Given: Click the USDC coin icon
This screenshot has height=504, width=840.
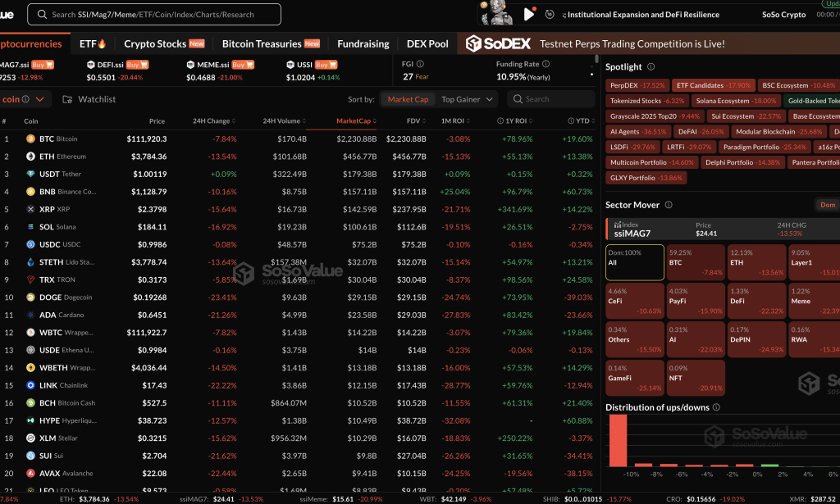Looking at the screenshot, I should pos(30,244).
